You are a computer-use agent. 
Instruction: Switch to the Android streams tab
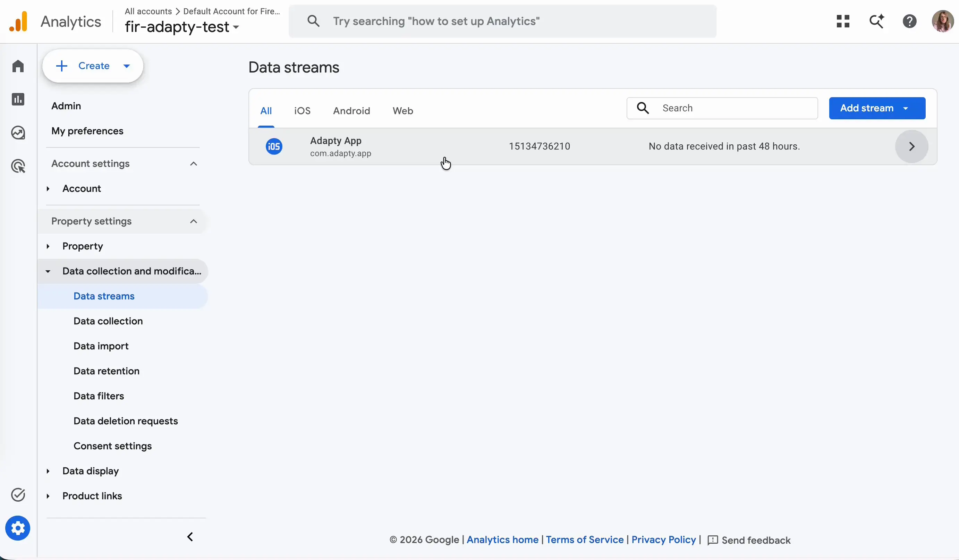coord(351,111)
